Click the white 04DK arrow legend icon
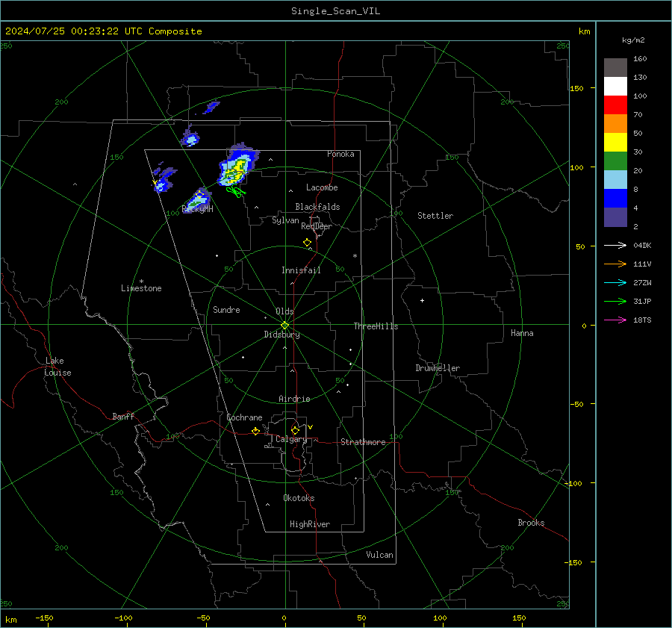The image size is (672, 628). pyautogui.click(x=615, y=245)
